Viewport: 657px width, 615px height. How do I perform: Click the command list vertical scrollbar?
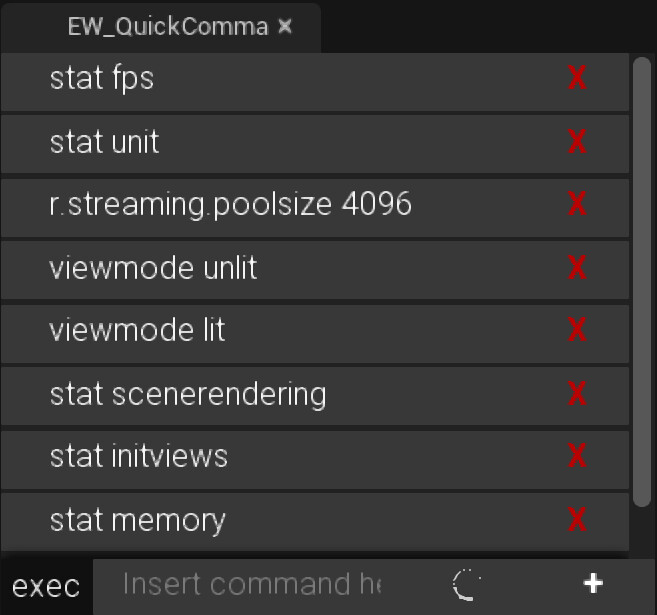point(643,280)
